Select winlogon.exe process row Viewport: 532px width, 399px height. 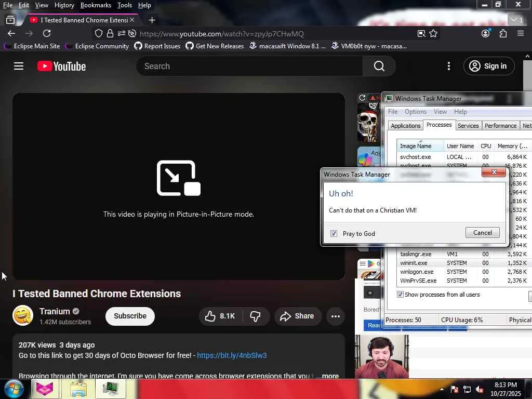(463, 272)
